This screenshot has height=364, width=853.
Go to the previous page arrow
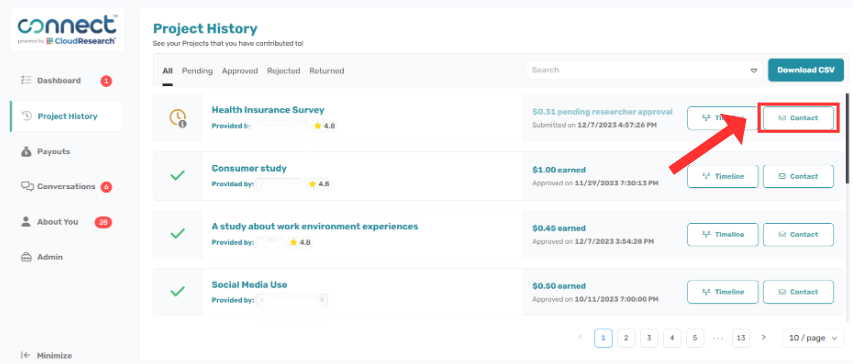tap(580, 338)
